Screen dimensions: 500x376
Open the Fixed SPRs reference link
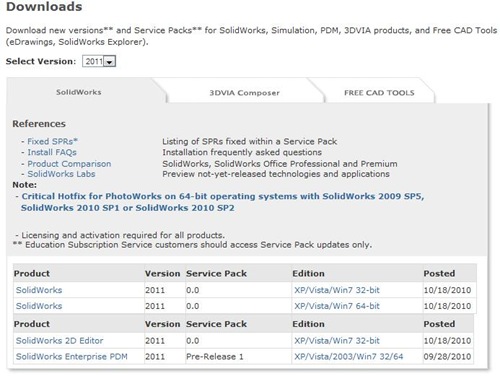click(52, 142)
